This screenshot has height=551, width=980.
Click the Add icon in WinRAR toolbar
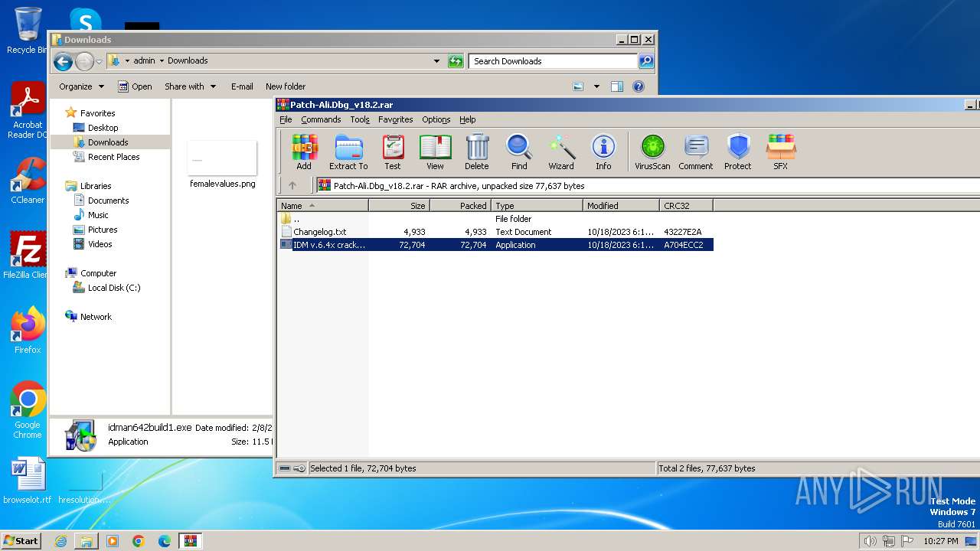(304, 152)
